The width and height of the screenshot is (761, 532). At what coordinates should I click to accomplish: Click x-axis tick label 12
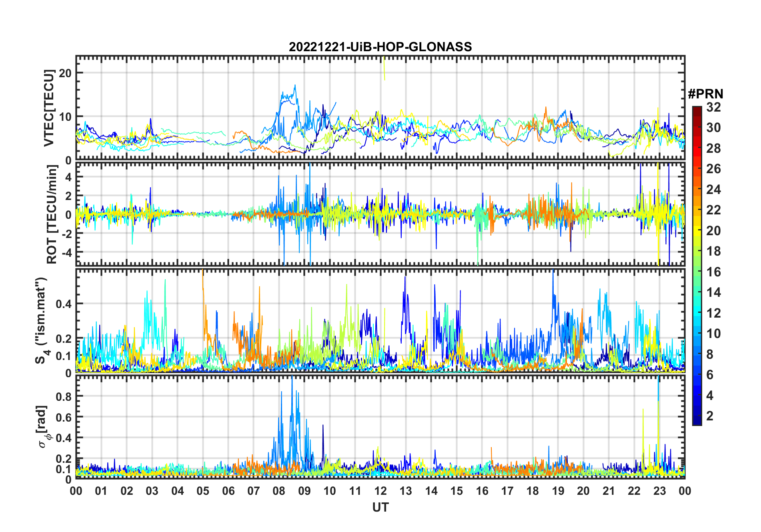(x=380, y=491)
